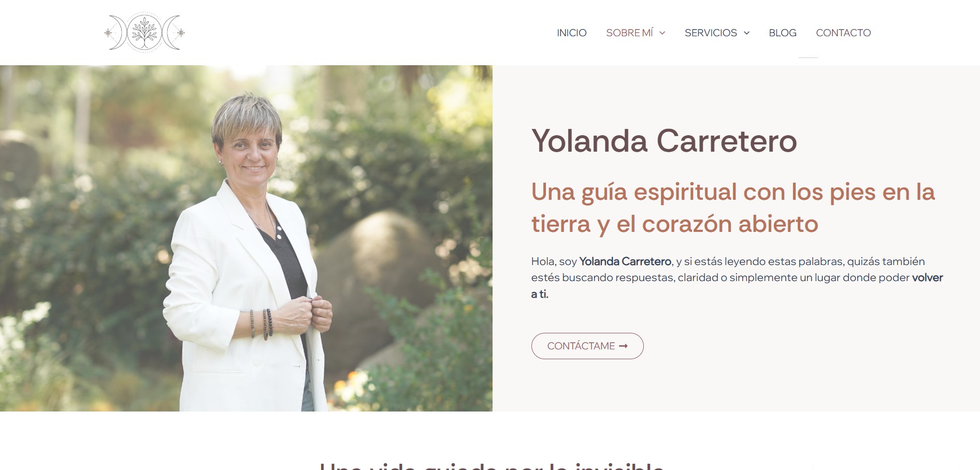Screen dimensions: 980x470
Task: Click the left crescent moon of the logo
Action: point(119,33)
